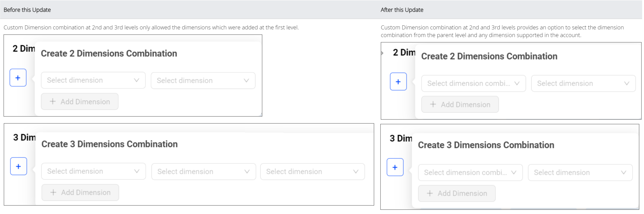Open Select dimension combi dropdown, After-update 2 Dimensions
This screenshot has height=214, width=644.
tap(473, 83)
